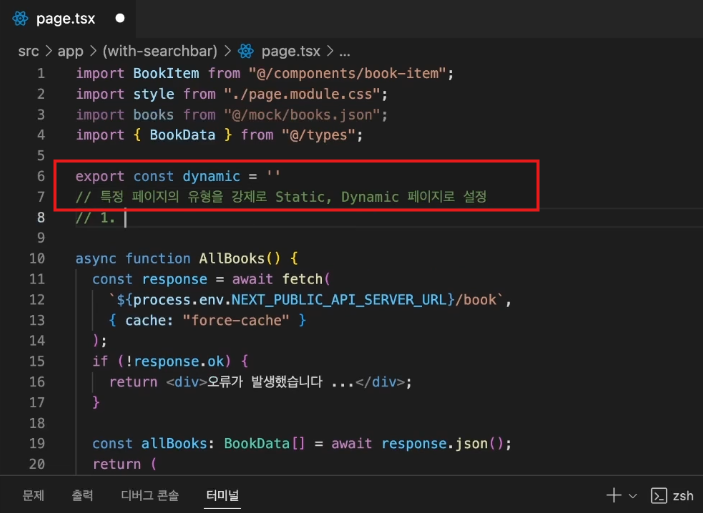The height and width of the screenshot is (513, 703).
Task: Click the AllBooks function name
Action: [232, 259]
